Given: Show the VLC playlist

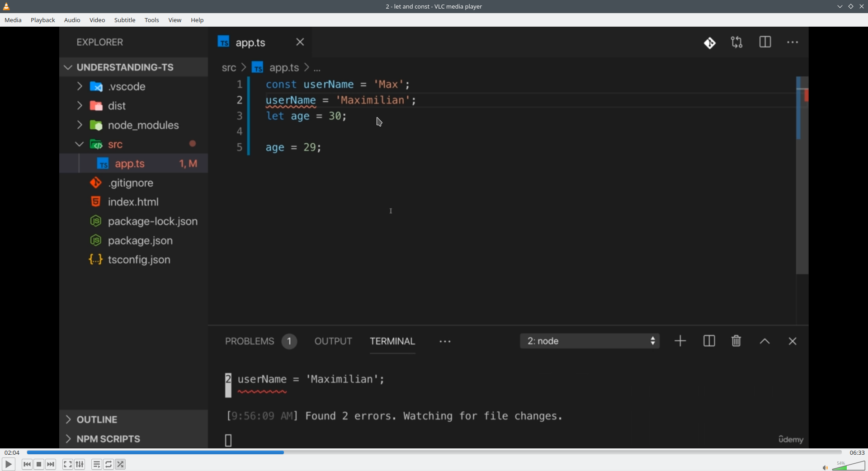Looking at the screenshot, I should 97,464.
